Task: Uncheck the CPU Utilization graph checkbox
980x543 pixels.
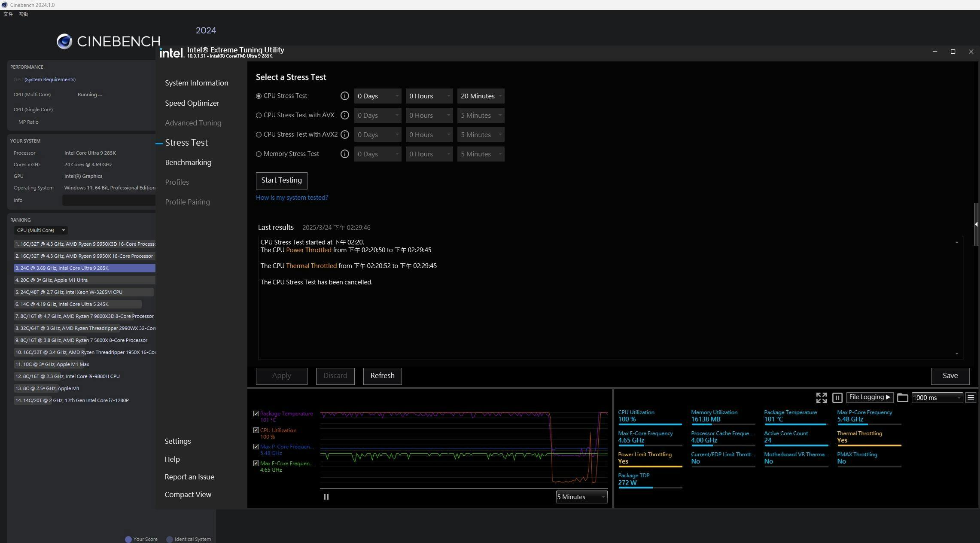Action: coord(256,430)
